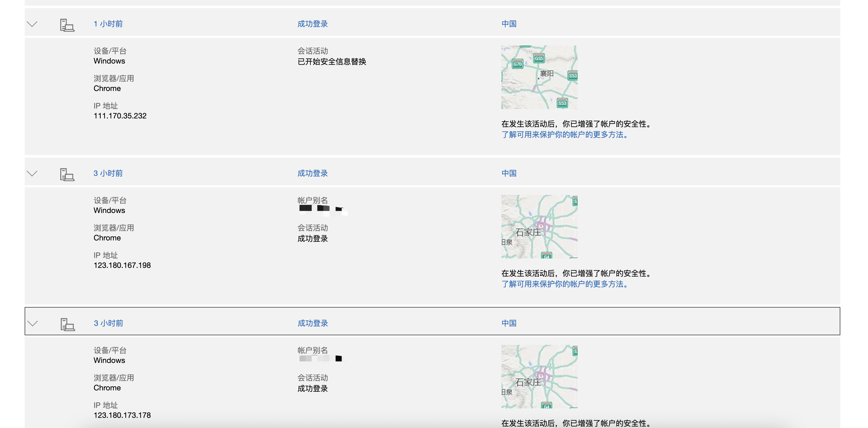
Task: Open 了解可用来保护你的帐户的更多方法 link under 襄阳 map
Action: (x=565, y=135)
